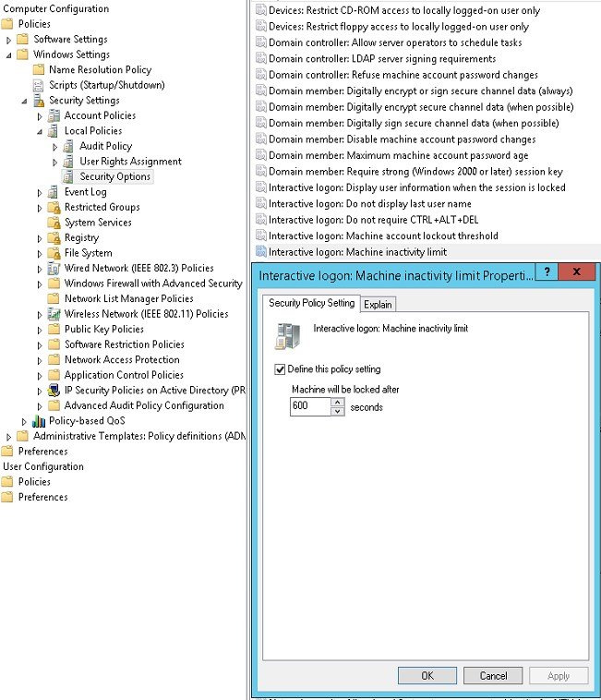
Task: Click the Apply button
Action: [x=559, y=675]
